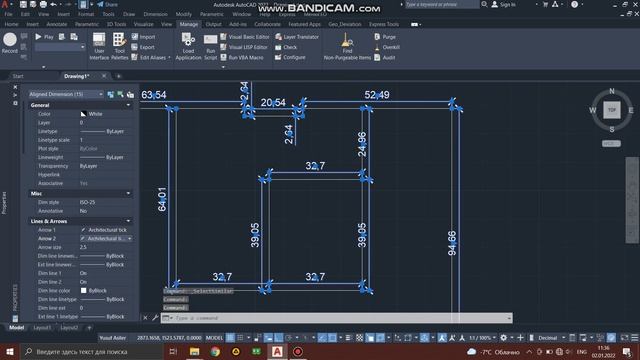Click the Dim line color swatch

coord(83,291)
